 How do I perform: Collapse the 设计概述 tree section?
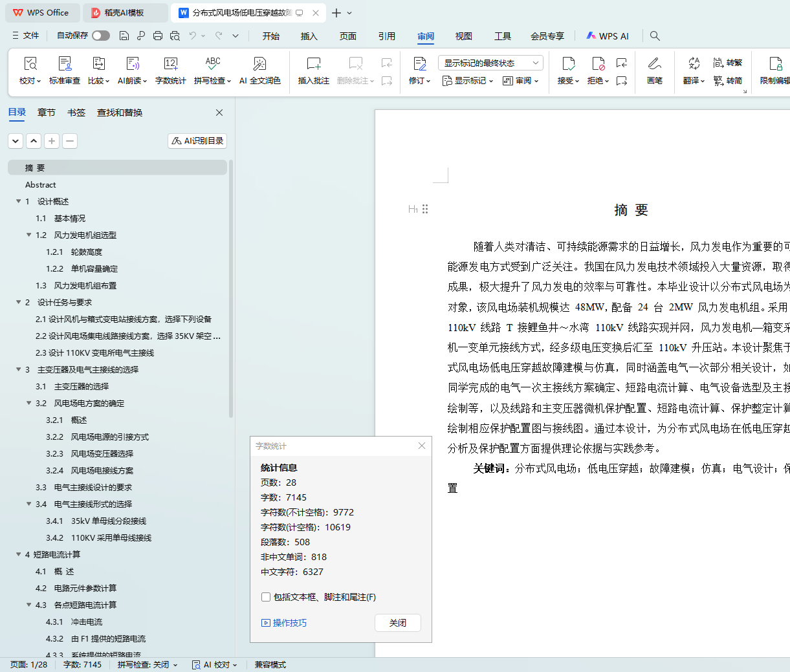point(19,202)
